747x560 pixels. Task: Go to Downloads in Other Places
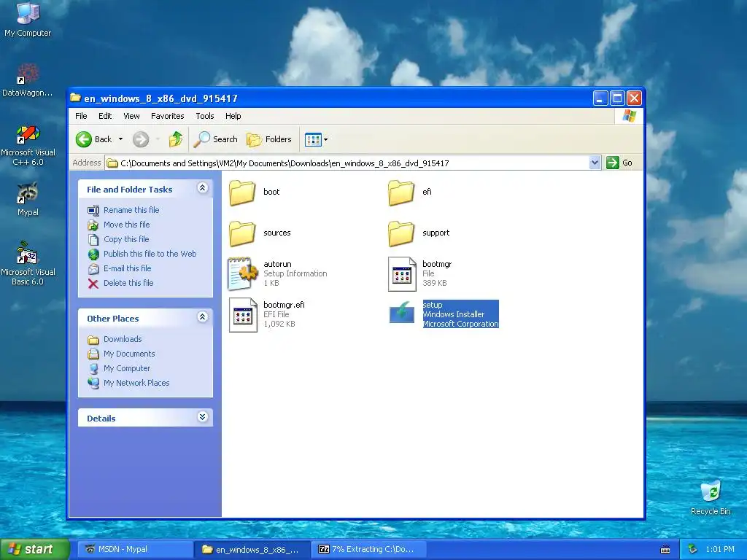(123, 339)
